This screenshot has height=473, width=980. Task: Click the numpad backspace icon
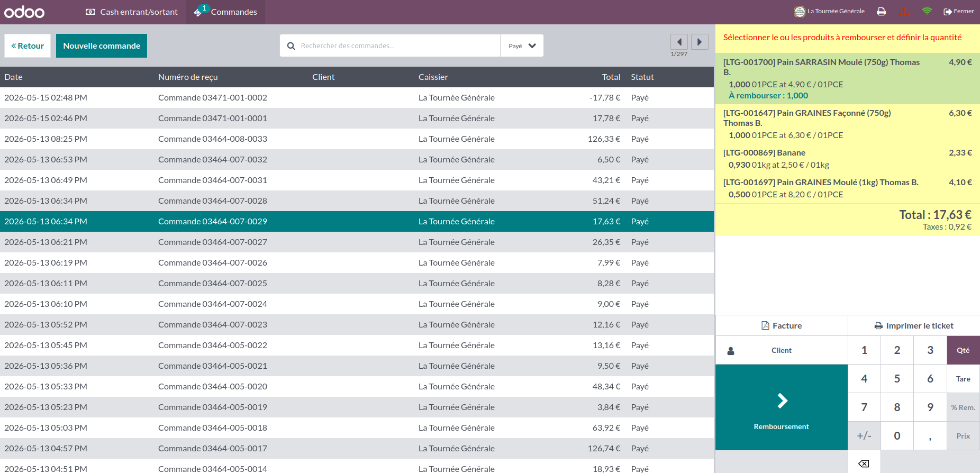pos(864,463)
